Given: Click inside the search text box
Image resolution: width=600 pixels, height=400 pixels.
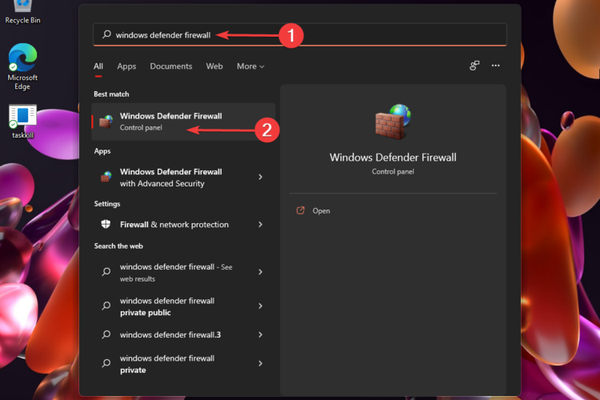Looking at the screenshot, I should pyautogui.click(x=300, y=34).
